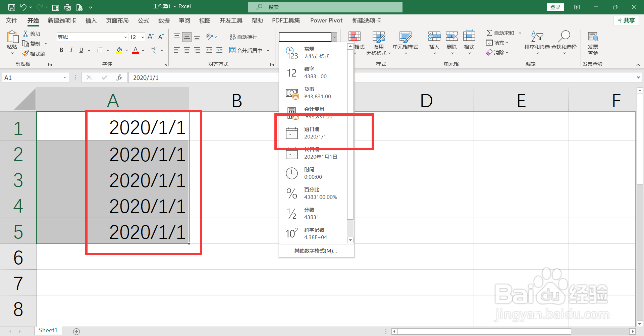Select 科学记数 scientific format option

coord(313,234)
